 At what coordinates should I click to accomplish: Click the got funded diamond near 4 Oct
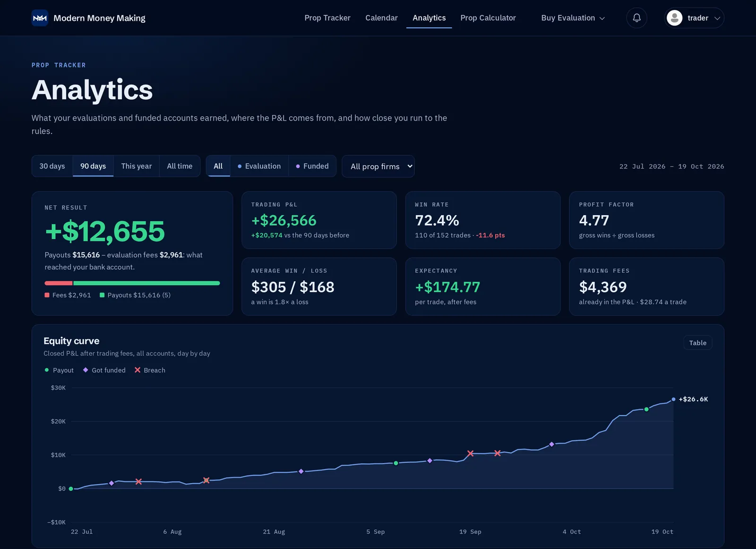(x=551, y=444)
